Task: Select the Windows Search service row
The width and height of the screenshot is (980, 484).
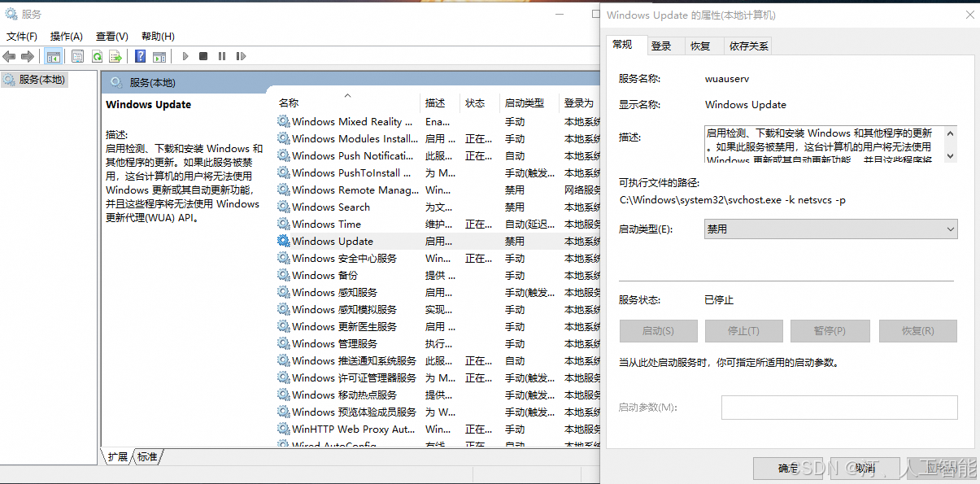Action: pos(438,207)
